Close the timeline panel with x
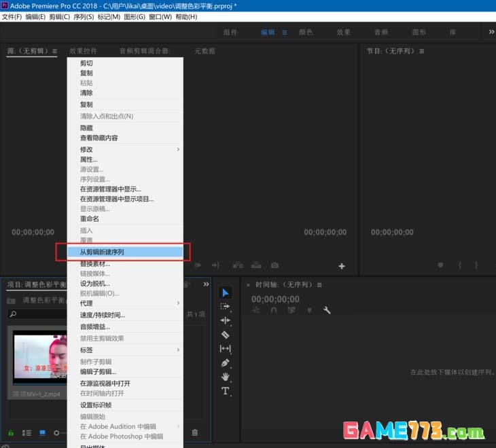The width and height of the screenshot is (496, 448). (248, 285)
